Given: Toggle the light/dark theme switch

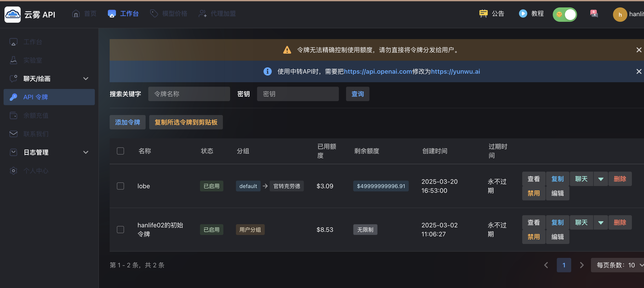Looking at the screenshot, I should [x=565, y=15].
